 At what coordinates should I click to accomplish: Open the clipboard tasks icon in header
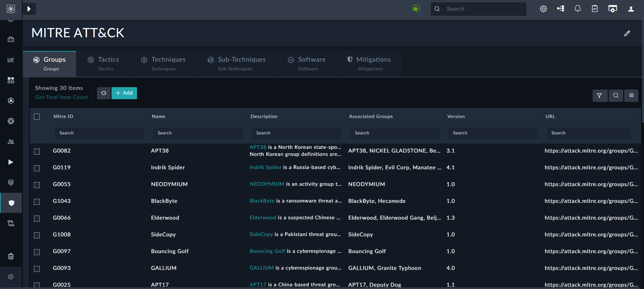click(595, 9)
